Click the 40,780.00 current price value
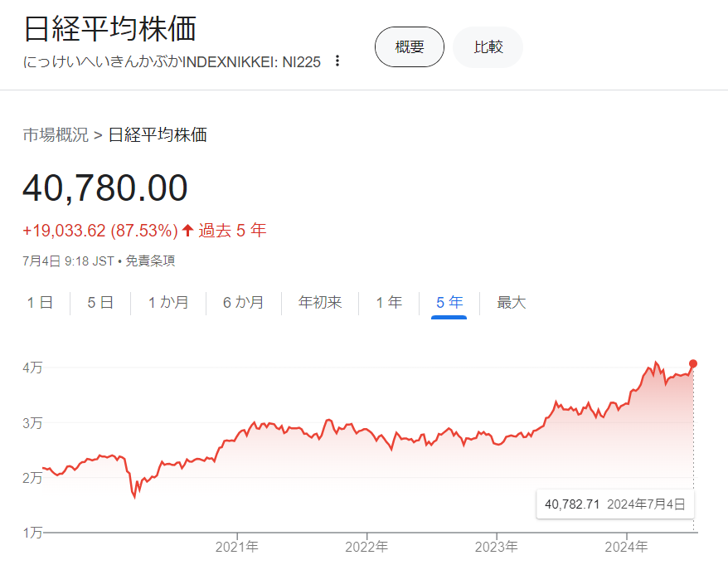Image resolution: width=728 pixels, height=565 pixels. [105, 188]
